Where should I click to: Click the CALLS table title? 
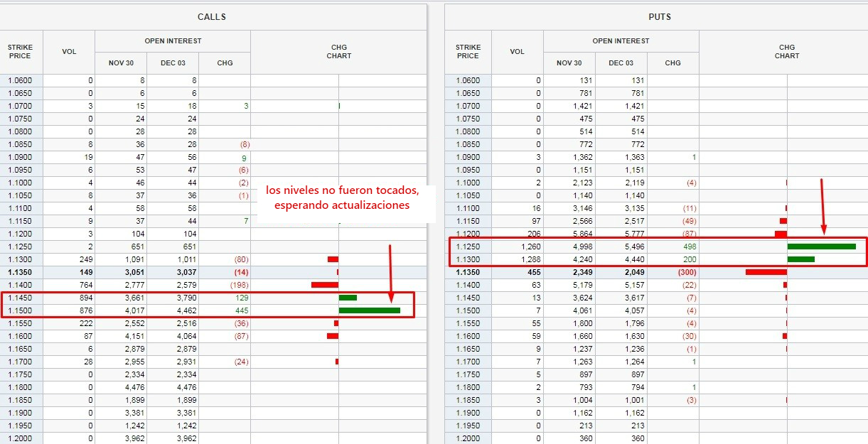213,16
